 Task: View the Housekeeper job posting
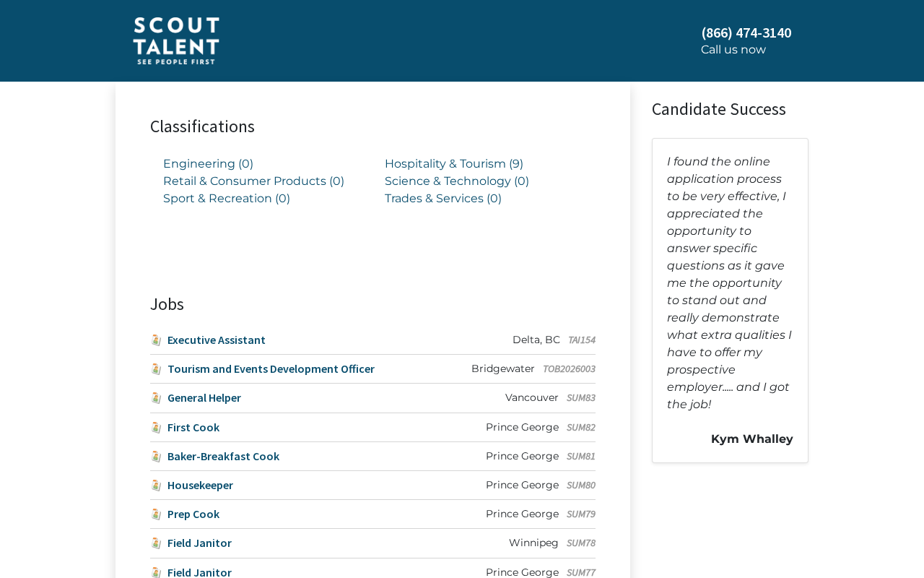[x=200, y=485]
